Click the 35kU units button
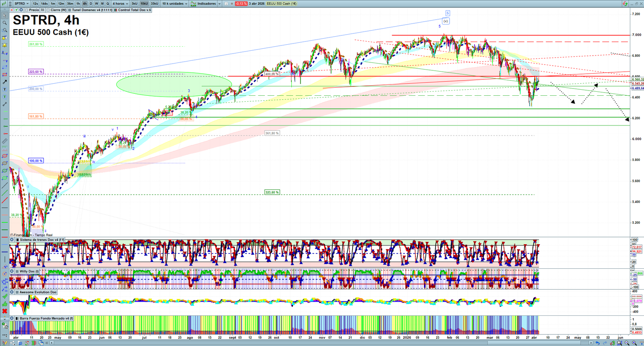 click(155, 4)
